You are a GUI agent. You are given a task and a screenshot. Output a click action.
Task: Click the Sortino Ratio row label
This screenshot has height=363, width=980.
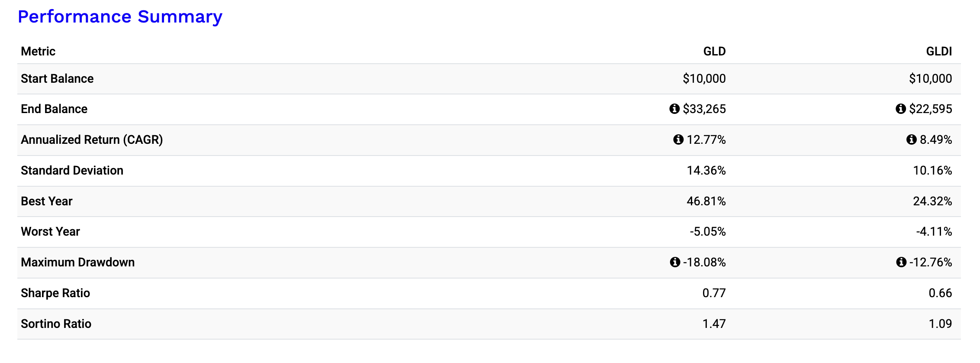[56, 324]
